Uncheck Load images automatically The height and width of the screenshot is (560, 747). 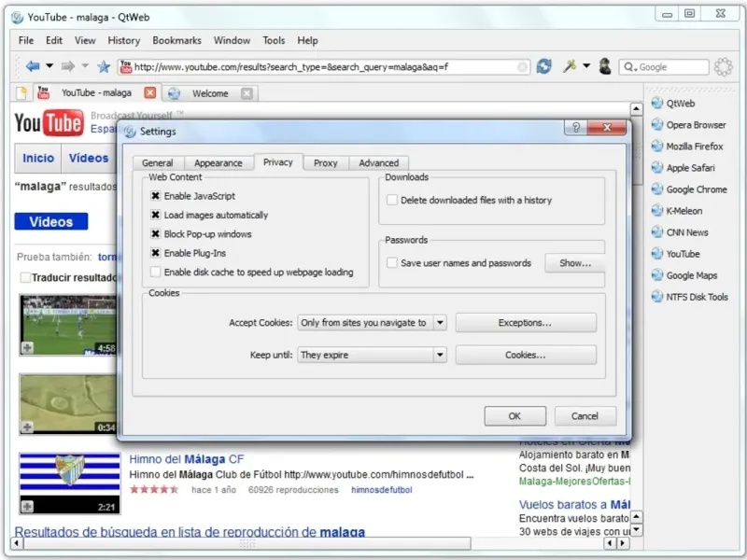[155, 215]
